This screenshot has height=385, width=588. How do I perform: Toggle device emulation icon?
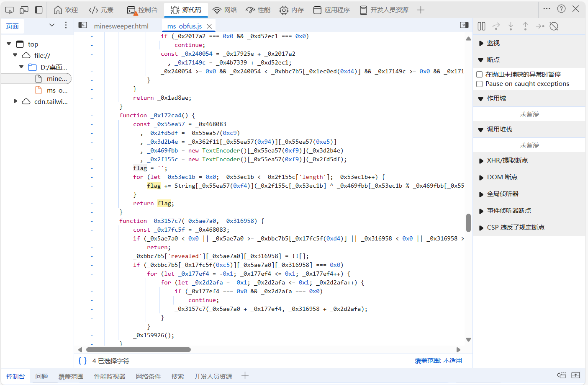tap(24, 10)
